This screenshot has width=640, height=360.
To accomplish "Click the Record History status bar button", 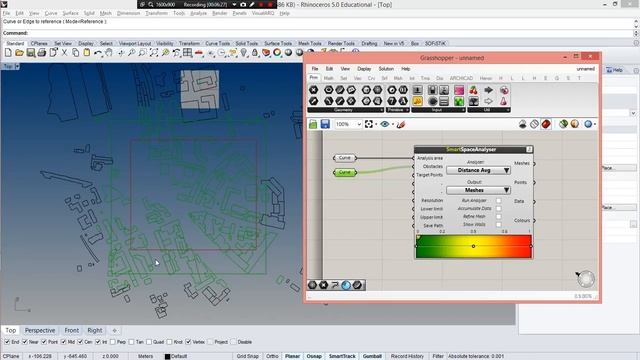I will point(407,356).
